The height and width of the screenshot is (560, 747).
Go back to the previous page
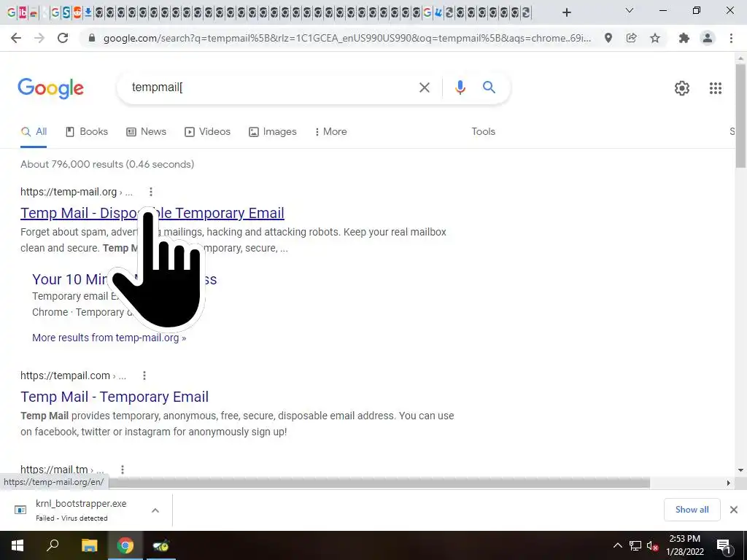[x=16, y=38]
